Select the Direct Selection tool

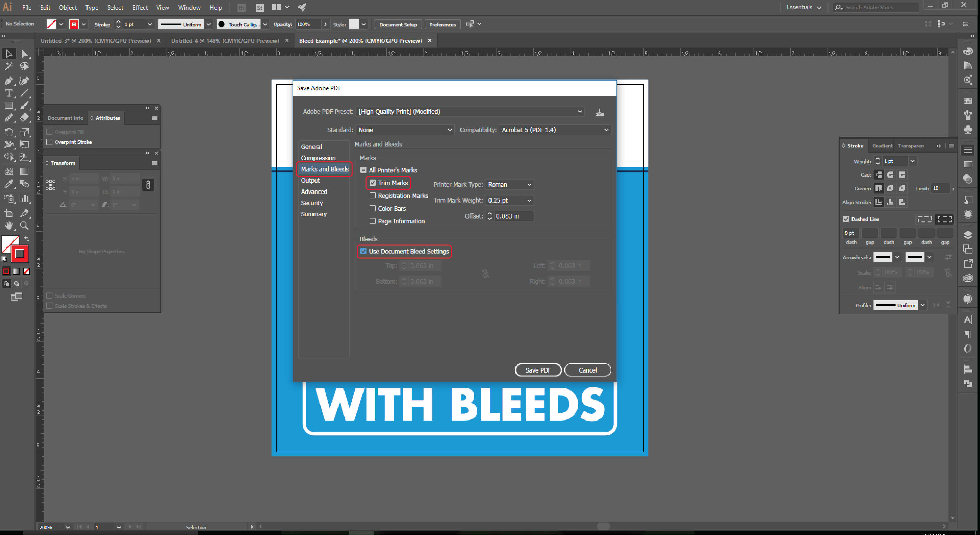click(x=25, y=54)
